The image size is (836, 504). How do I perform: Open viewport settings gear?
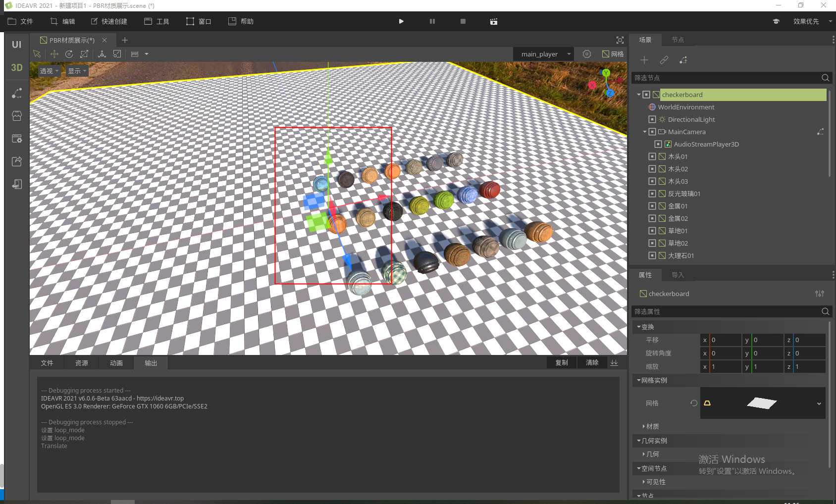(587, 54)
